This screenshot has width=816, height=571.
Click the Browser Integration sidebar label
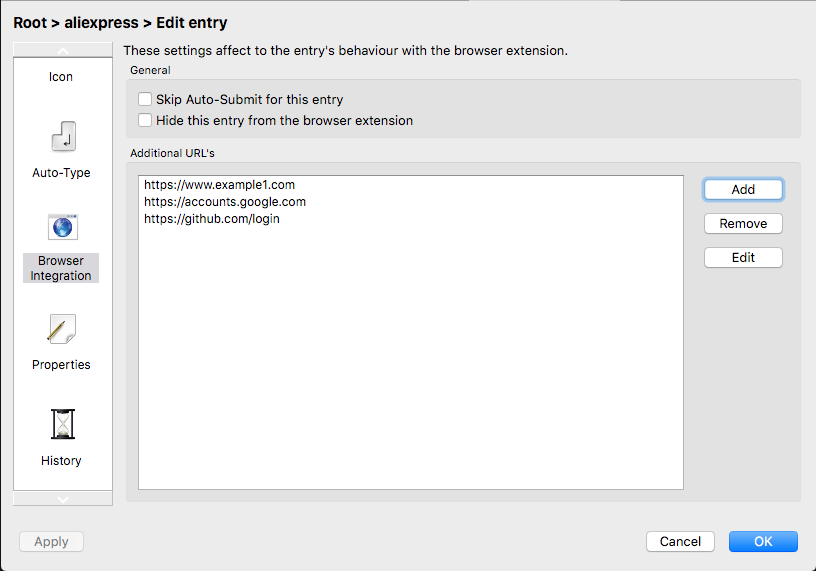click(61, 268)
